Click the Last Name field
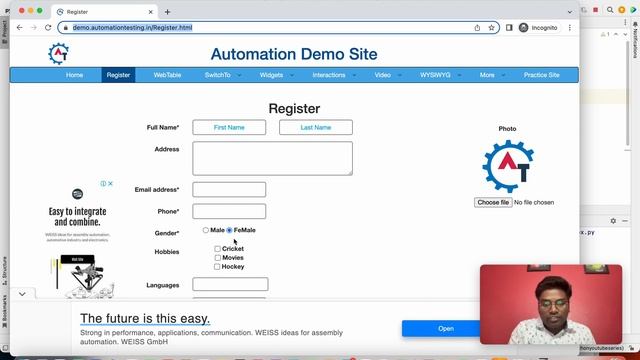This screenshot has height=360, width=640. coord(316,127)
